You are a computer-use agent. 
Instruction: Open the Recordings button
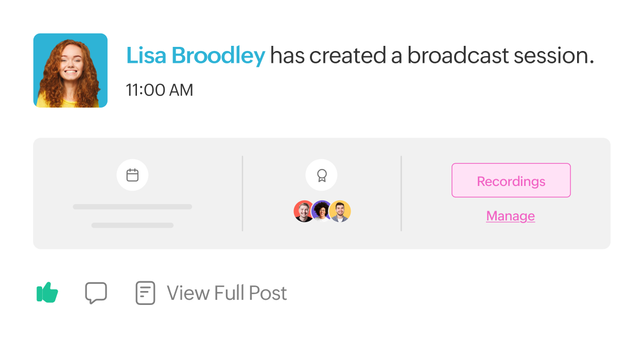click(511, 181)
